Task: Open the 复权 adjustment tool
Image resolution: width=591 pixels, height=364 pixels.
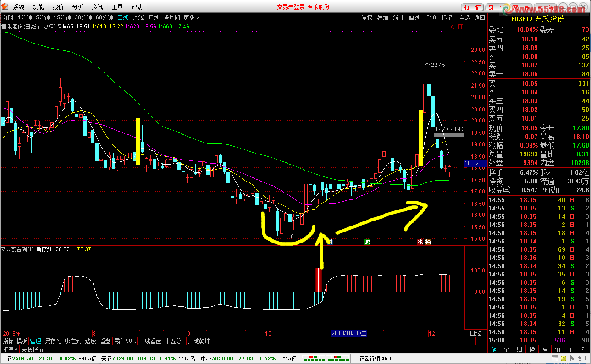Action: pyautogui.click(x=367, y=17)
